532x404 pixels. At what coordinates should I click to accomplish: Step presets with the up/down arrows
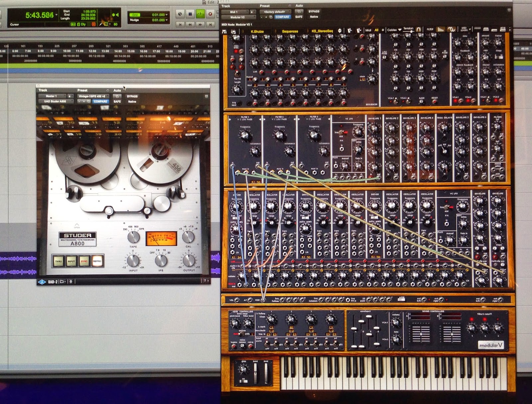340,31
